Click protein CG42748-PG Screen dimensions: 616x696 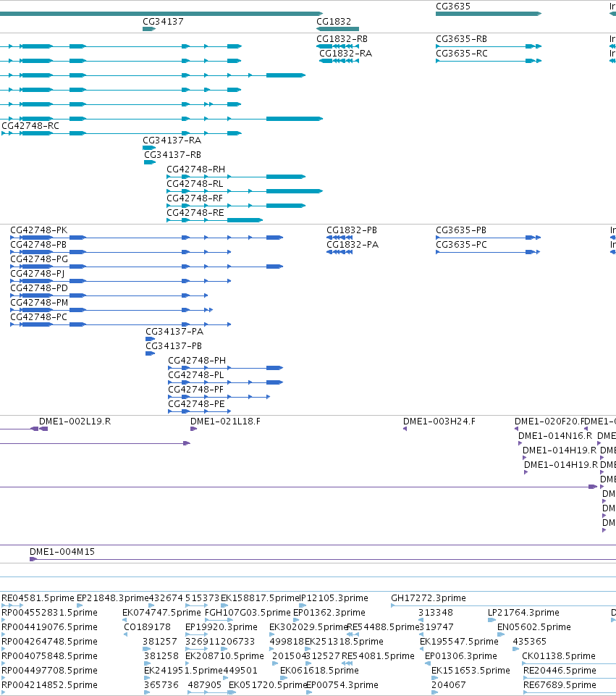[x=39, y=259]
